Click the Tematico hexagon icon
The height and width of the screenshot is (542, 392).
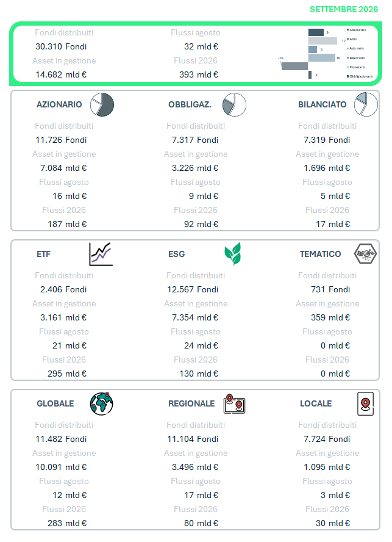[365, 254]
